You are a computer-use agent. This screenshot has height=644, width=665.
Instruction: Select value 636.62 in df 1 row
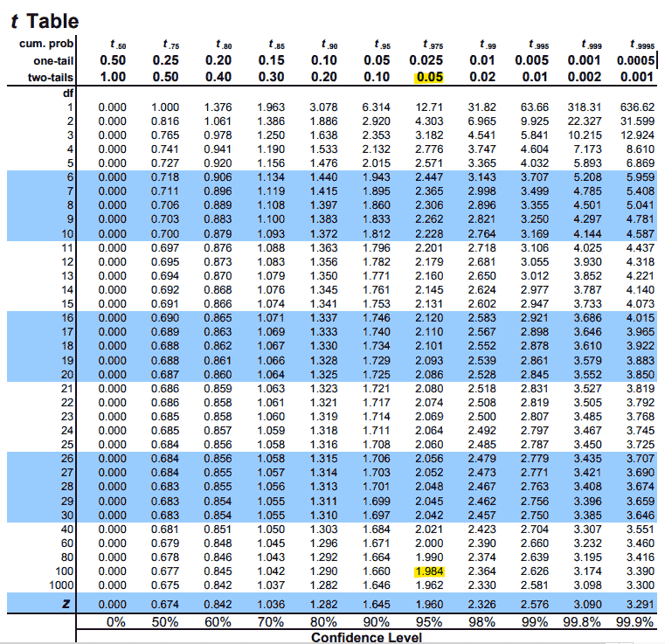click(x=637, y=107)
